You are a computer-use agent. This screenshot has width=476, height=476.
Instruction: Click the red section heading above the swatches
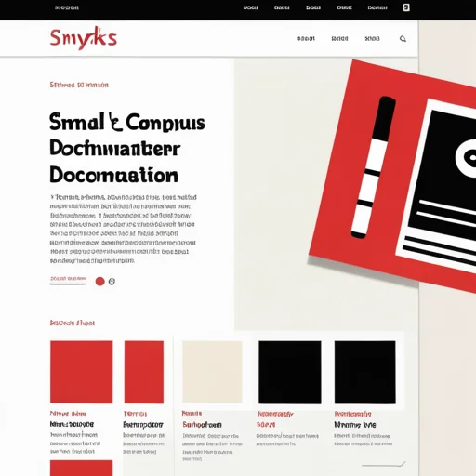[73, 323]
